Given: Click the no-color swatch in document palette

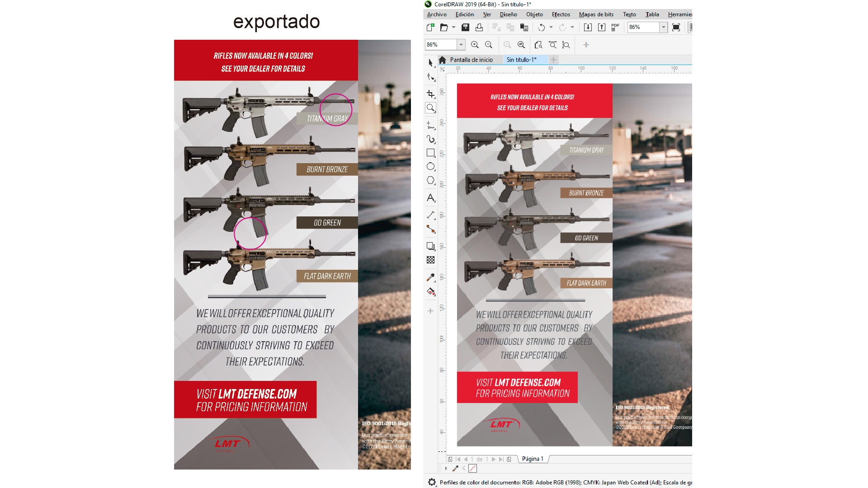Looking at the screenshot, I should click(x=472, y=469).
